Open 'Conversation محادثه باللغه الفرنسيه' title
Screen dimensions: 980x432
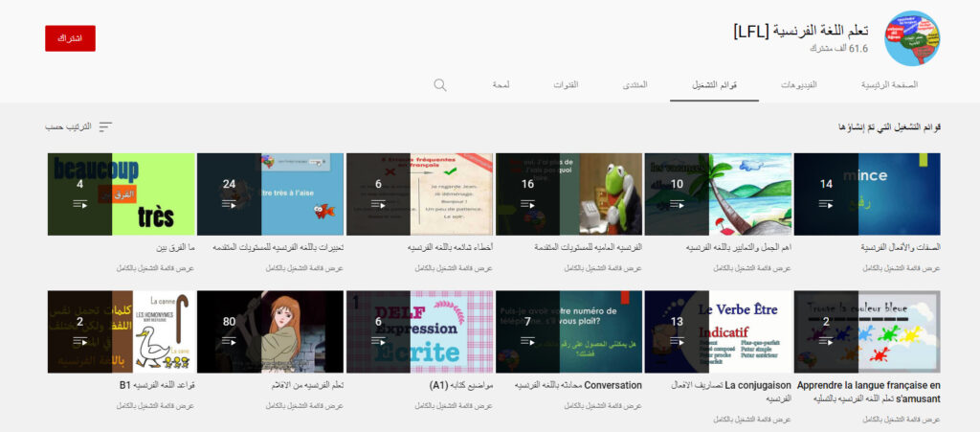pos(578,386)
